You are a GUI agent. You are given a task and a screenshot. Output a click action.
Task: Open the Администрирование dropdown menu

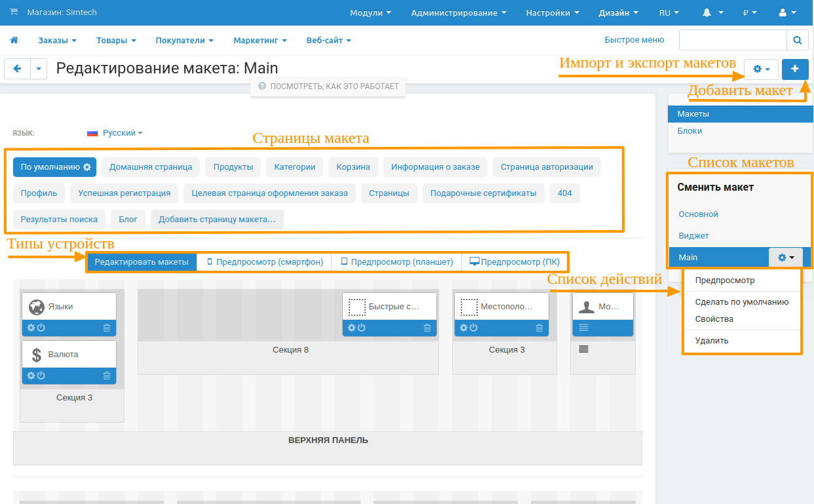[458, 12]
